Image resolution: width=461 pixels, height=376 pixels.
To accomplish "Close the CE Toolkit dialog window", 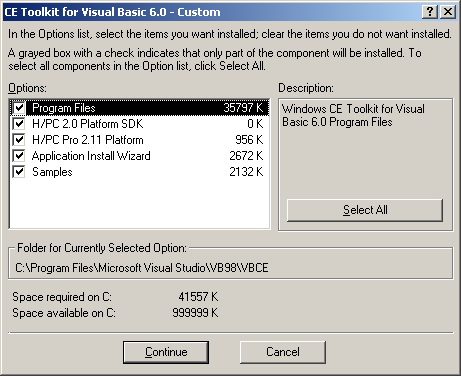I will (x=448, y=12).
